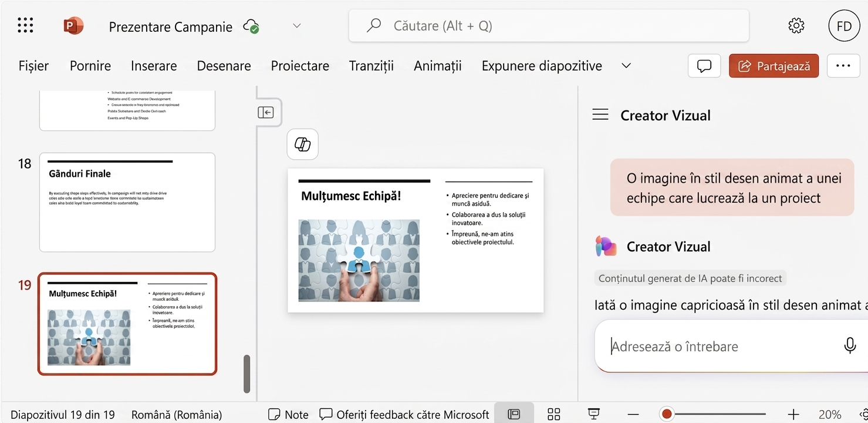Adjust the zoom slider handle
The image size is (868, 423).
667,414
